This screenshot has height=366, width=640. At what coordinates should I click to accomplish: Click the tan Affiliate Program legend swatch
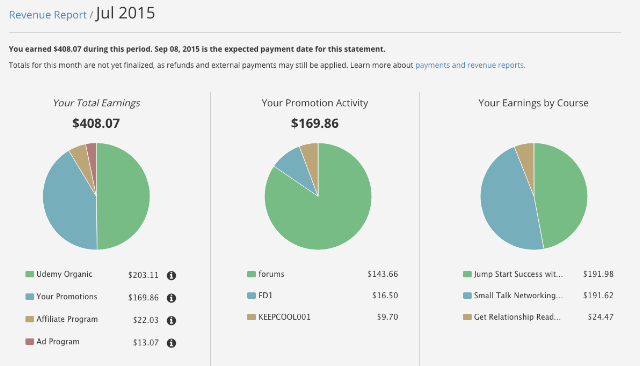pos(29,319)
